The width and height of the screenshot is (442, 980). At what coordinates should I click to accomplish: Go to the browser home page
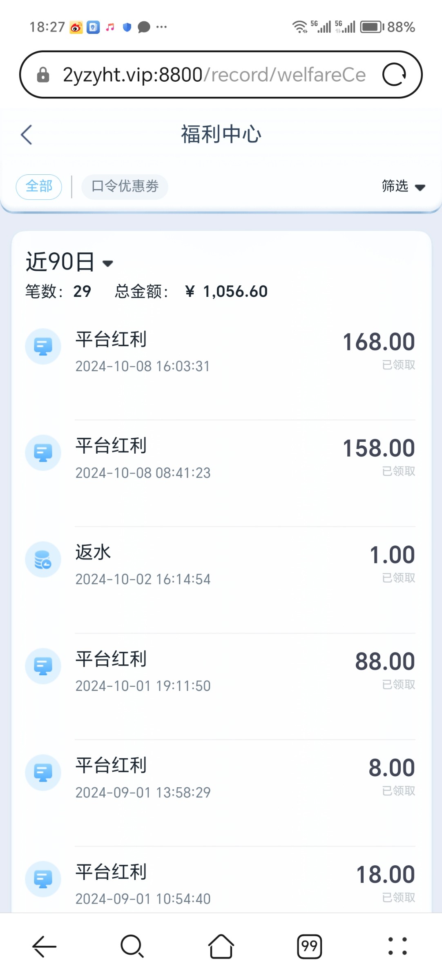click(x=221, y=946)
